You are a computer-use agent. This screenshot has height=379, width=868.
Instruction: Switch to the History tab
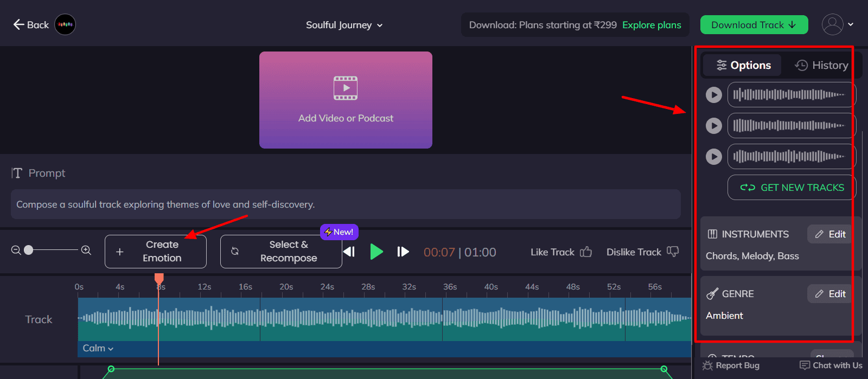821,65
